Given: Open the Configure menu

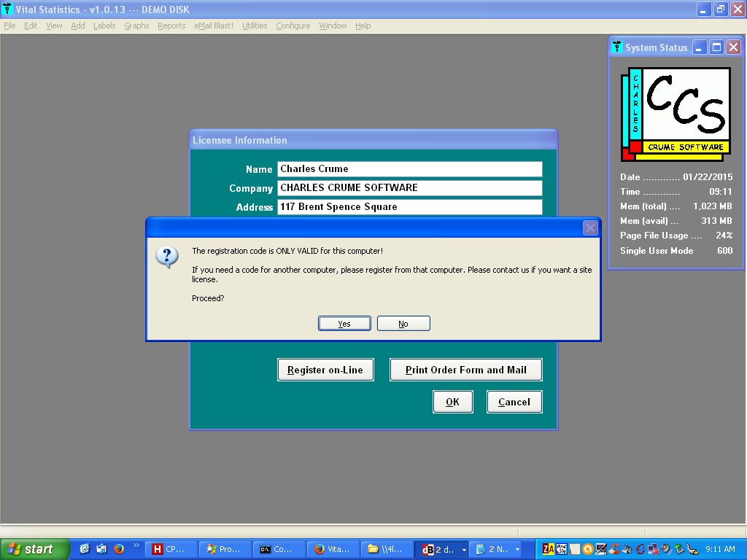Looking at the screenshot, I should [293, 26].
